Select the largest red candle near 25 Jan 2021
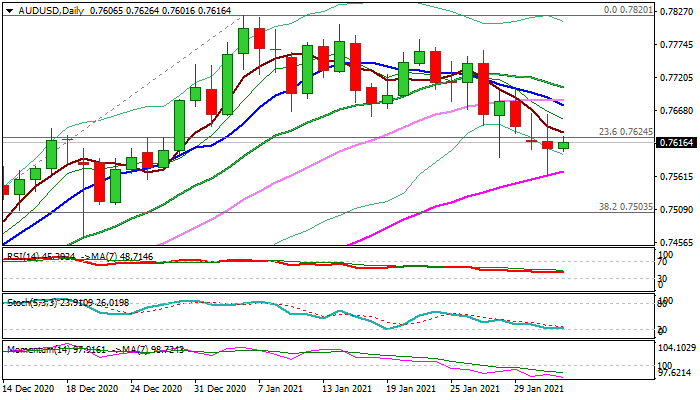 coord(483,89)
